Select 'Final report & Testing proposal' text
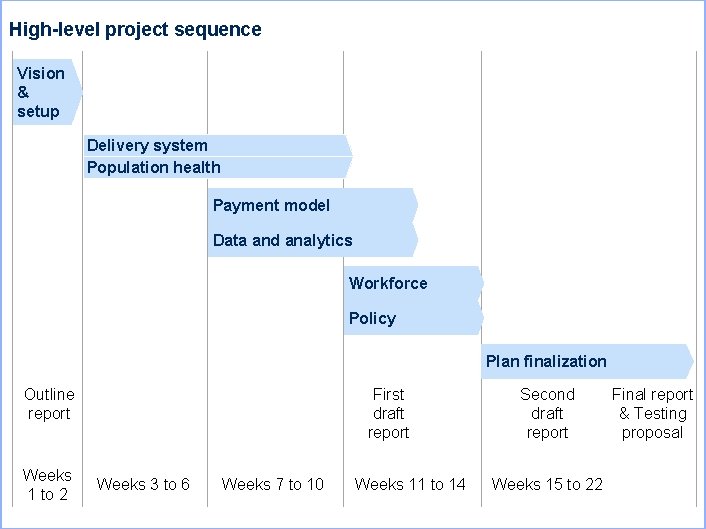 [x=652, y=413]
